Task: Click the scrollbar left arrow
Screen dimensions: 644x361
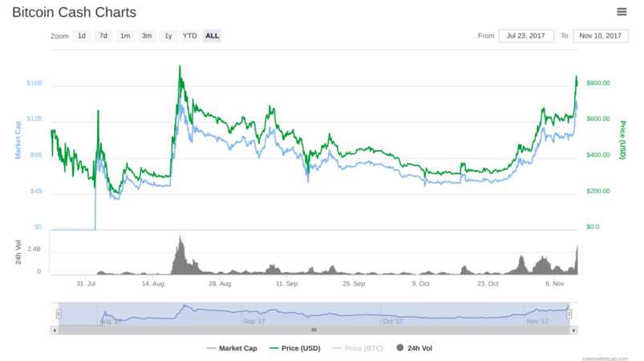Action: [55, 330]
